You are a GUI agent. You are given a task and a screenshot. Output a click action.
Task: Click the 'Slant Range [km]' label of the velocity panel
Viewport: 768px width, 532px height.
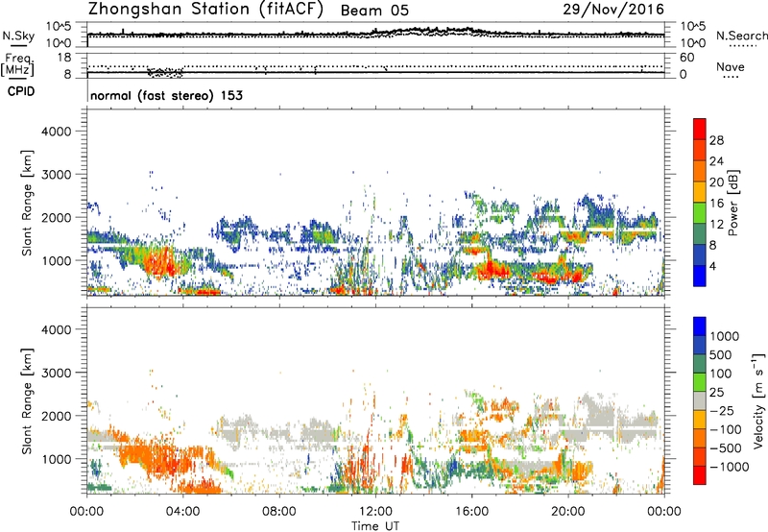(x=27, y=401)
